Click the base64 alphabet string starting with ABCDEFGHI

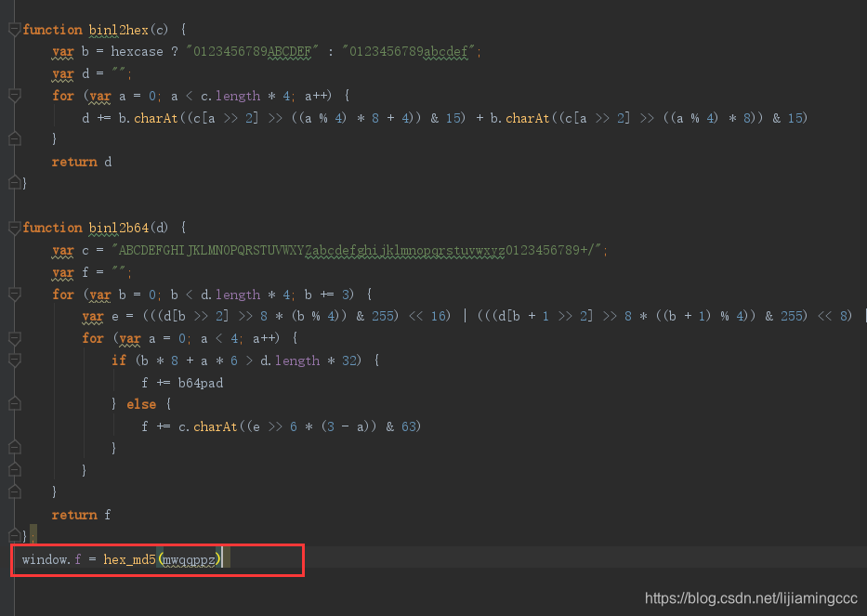point(357,250)
